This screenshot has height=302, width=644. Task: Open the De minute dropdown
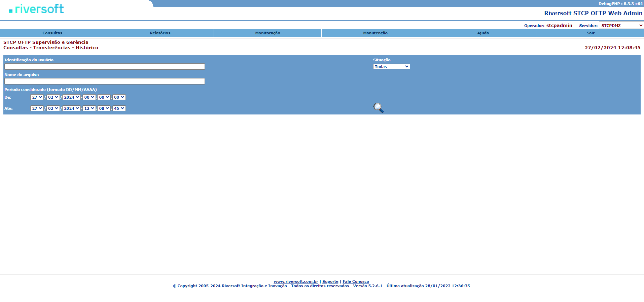click(104, 97)
